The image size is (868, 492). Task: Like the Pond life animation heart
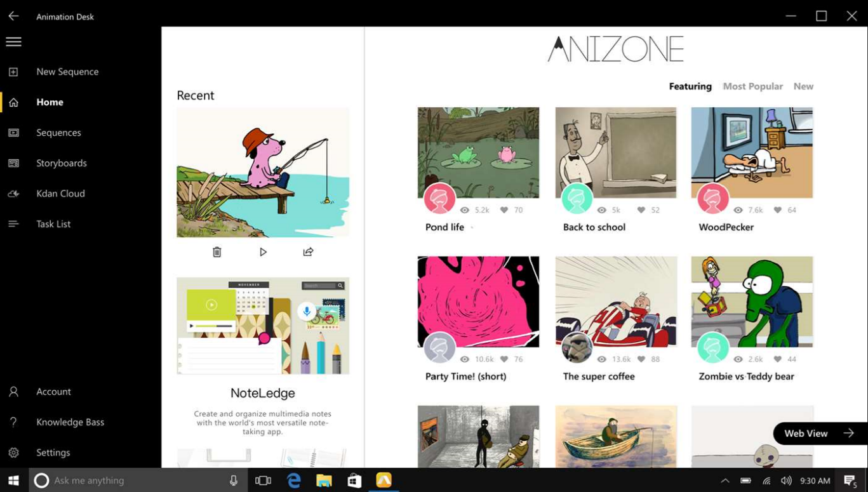tap(504, 210)
